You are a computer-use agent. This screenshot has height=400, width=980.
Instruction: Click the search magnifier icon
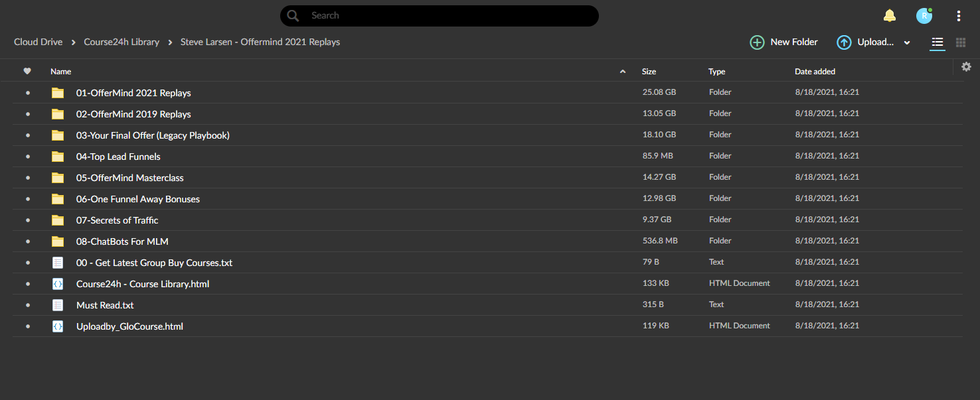coord(293,16)
